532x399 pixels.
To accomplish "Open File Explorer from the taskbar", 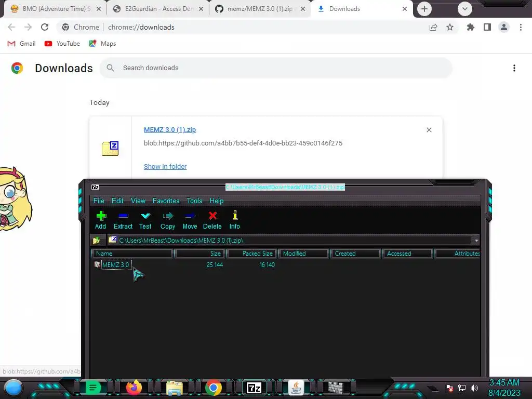I will pos(175,388).
